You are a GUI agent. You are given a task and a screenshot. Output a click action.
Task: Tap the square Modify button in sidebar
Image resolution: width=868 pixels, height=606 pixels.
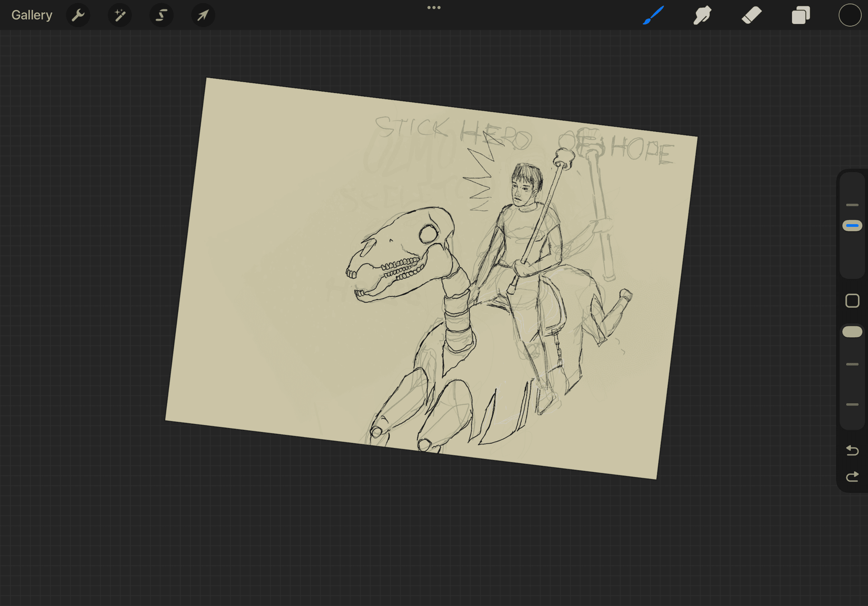click(x=852, y=301)
